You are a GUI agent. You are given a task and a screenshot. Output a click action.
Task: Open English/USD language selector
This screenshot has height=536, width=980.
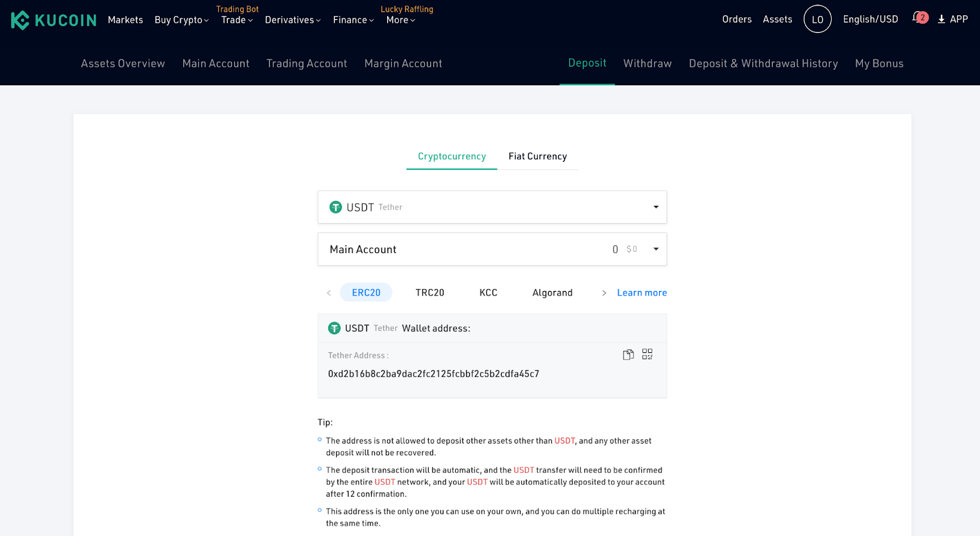[x=870, y=19]
